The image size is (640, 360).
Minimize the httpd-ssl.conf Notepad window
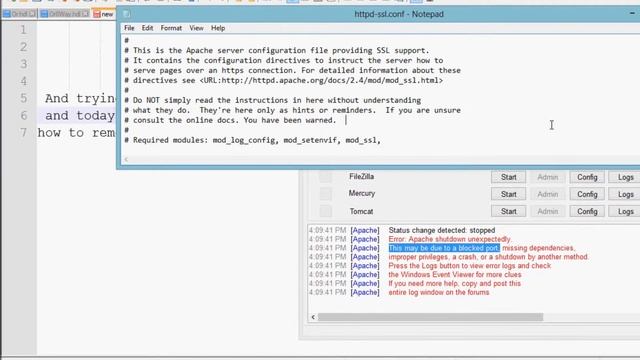(632, 14)
